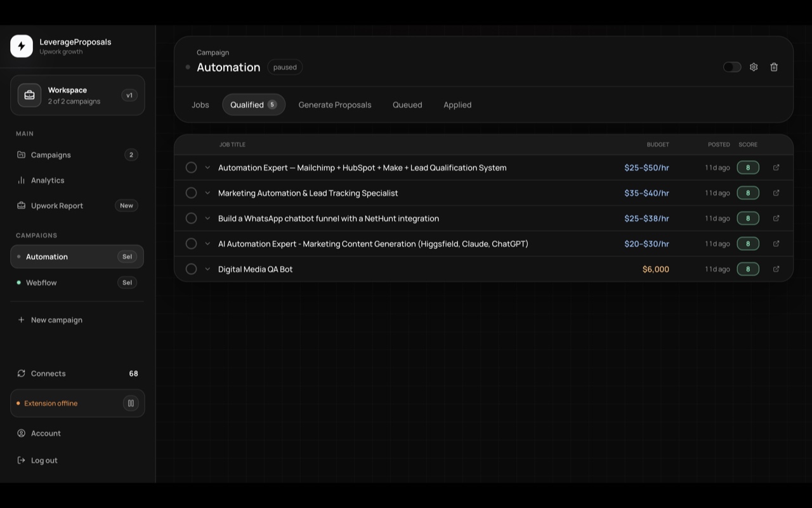
Task: Open the Queued tab
Action: [x=407, y=105]
